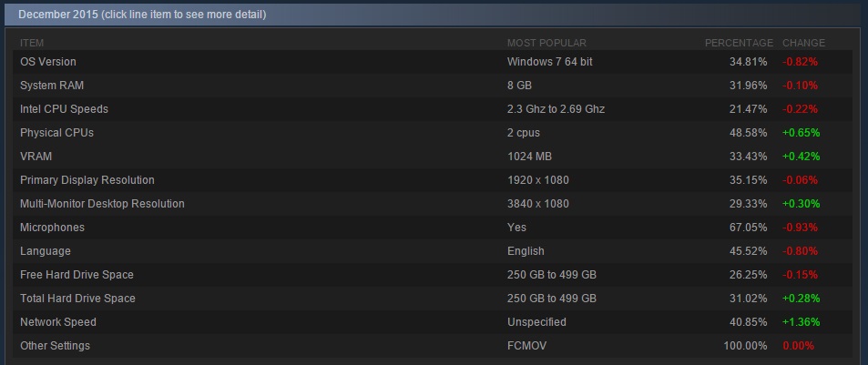Open Free Hard Drive Space details
The image size is (868, 365).
pos(433,275)
